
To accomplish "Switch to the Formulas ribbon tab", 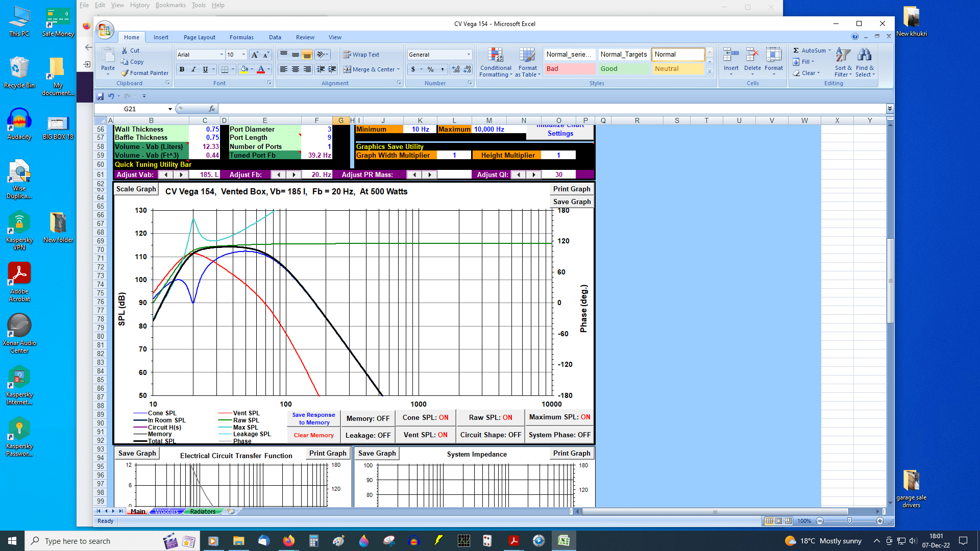I will click(x=241, y=37).
